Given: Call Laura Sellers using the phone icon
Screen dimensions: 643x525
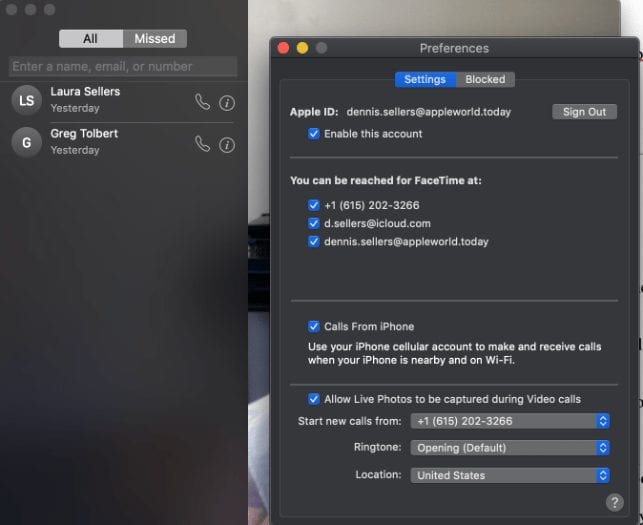Looking at the screenshot, I should (x=202, y=101).
